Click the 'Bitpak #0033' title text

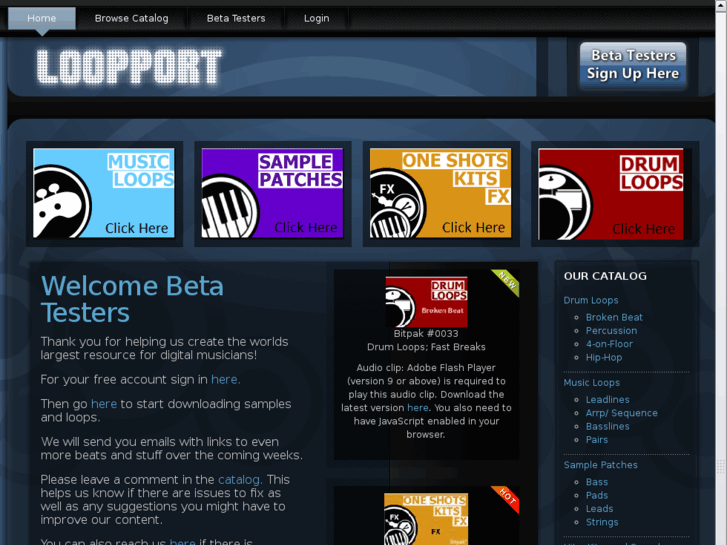coord(426,333)
